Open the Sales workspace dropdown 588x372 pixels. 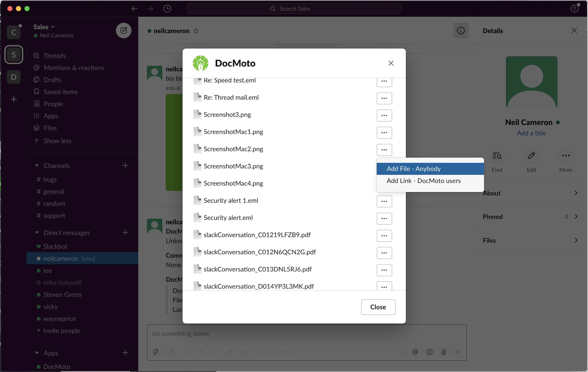44,27
